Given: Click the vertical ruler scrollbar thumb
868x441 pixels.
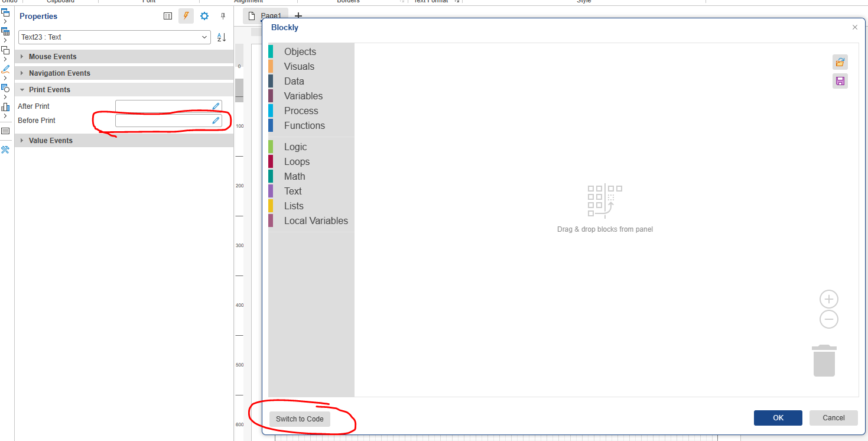Looking at the screenshot, I should (239, 90).
